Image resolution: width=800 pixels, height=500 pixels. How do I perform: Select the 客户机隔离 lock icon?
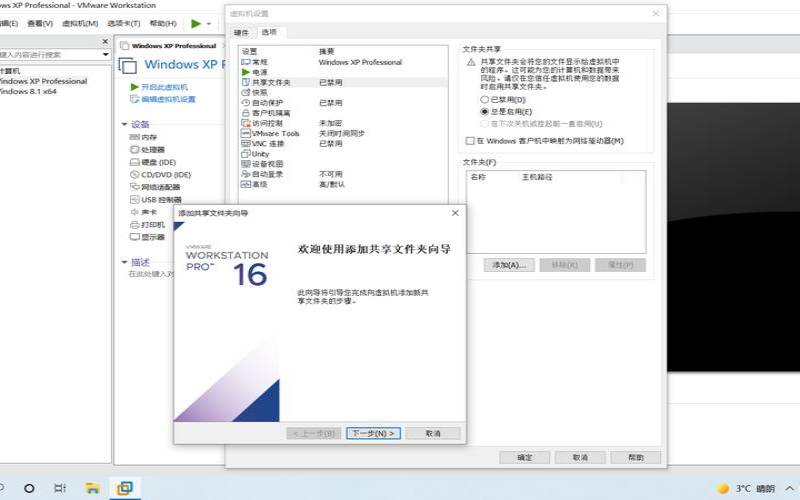pyautogui.click(x=245, y=113)
